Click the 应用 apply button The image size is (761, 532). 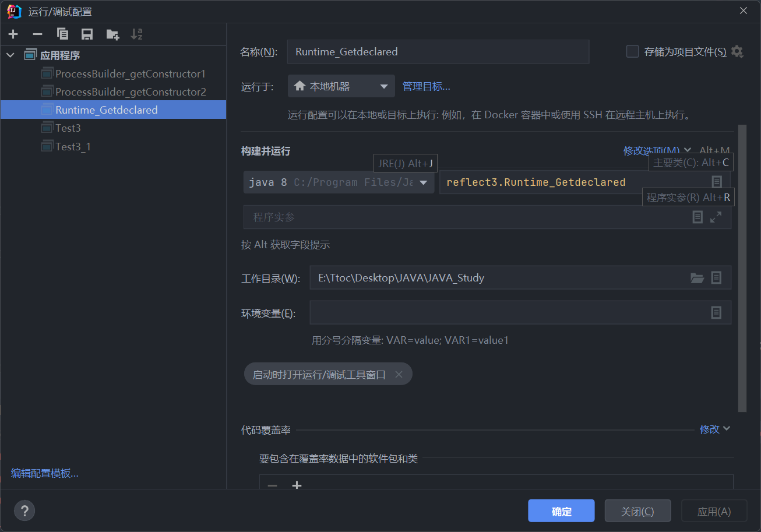[714, 512]
